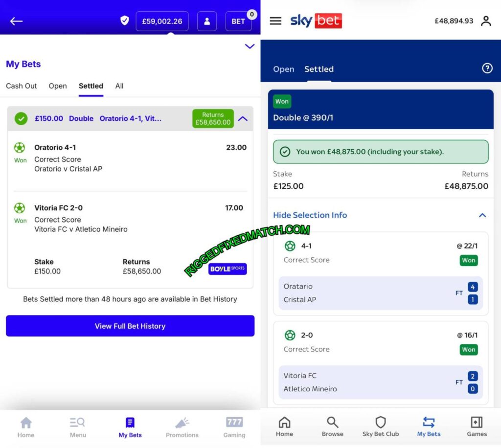Switch to Sky Bet's Open tab

(x=283, y=69)
